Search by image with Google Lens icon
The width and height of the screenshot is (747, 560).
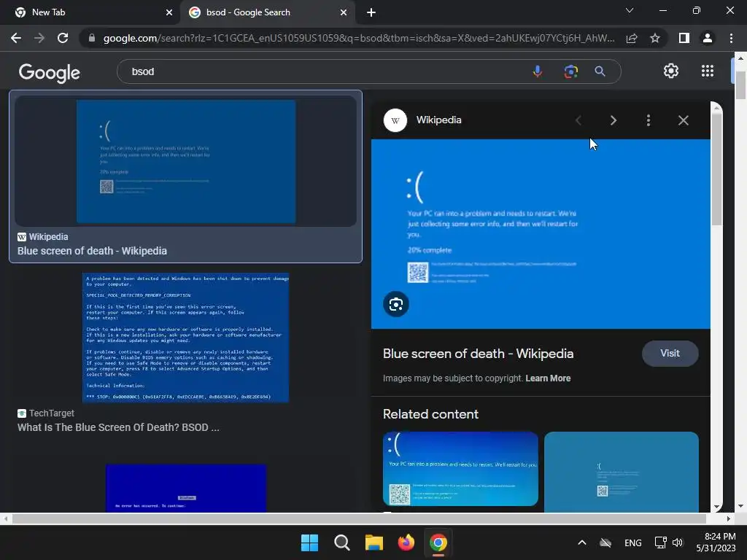[x=570, y=71]
